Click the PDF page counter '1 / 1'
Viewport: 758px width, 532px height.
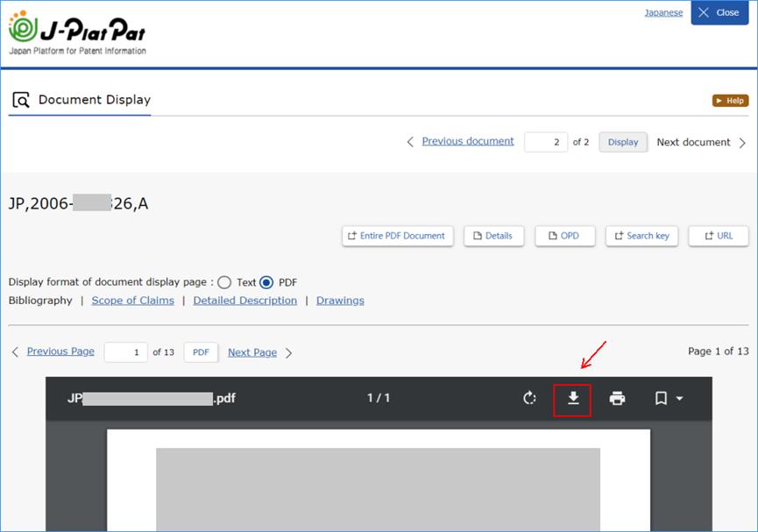[x=378, y=398]
